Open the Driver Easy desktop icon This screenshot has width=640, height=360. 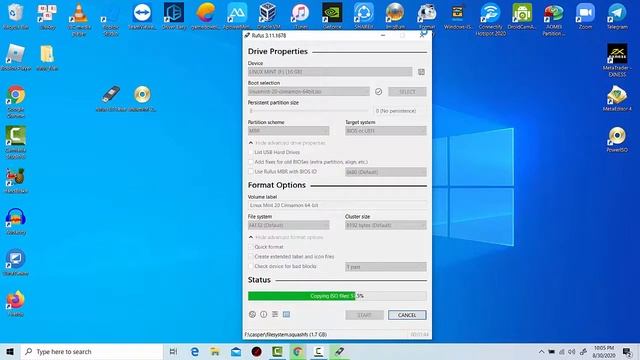click(x=174, y=16)
